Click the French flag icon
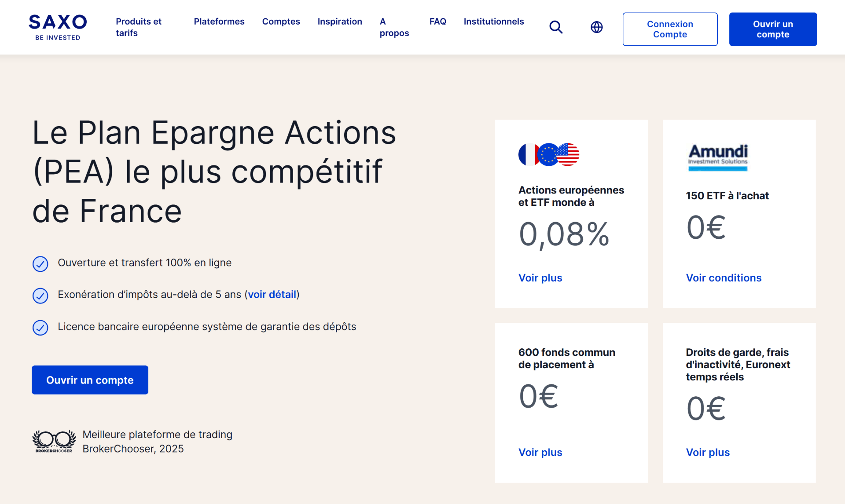845x504 pixels. tap(528, 154)
